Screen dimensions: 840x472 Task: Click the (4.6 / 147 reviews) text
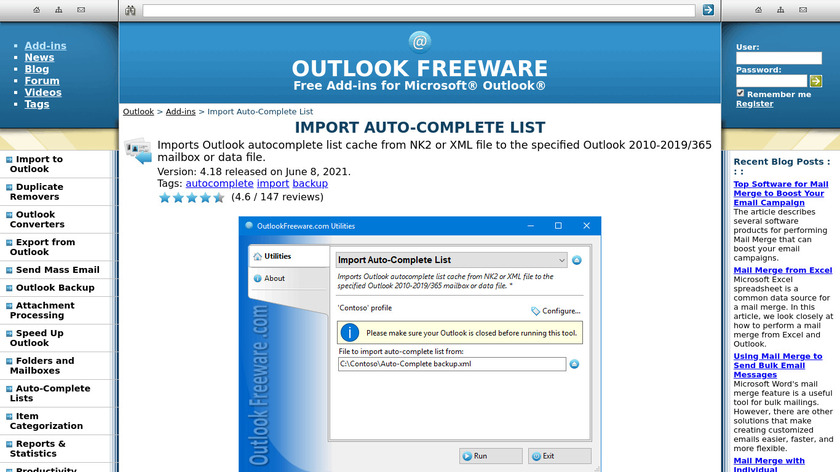tap(278, 197)
